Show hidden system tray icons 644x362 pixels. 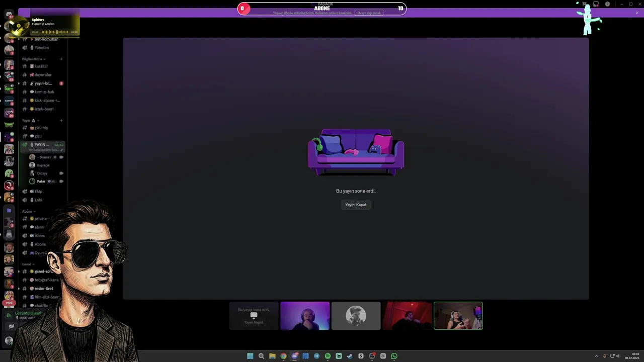(x=596, y=356)
